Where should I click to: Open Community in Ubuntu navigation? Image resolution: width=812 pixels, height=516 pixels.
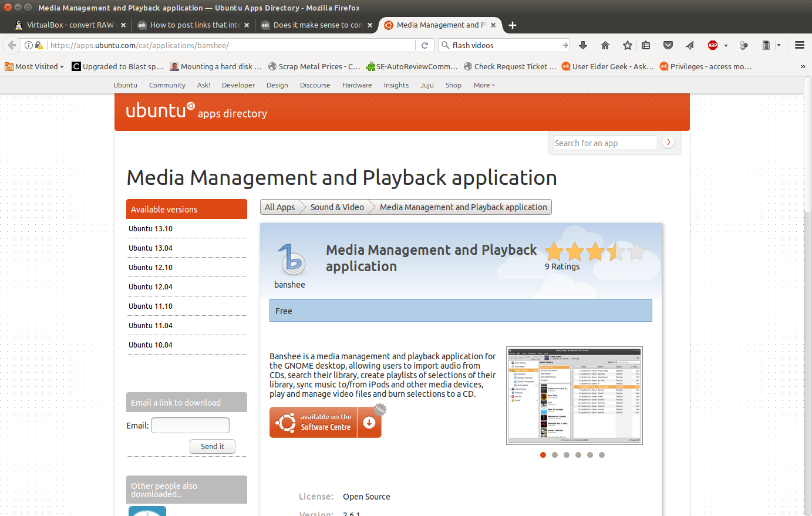pos(167,85)
